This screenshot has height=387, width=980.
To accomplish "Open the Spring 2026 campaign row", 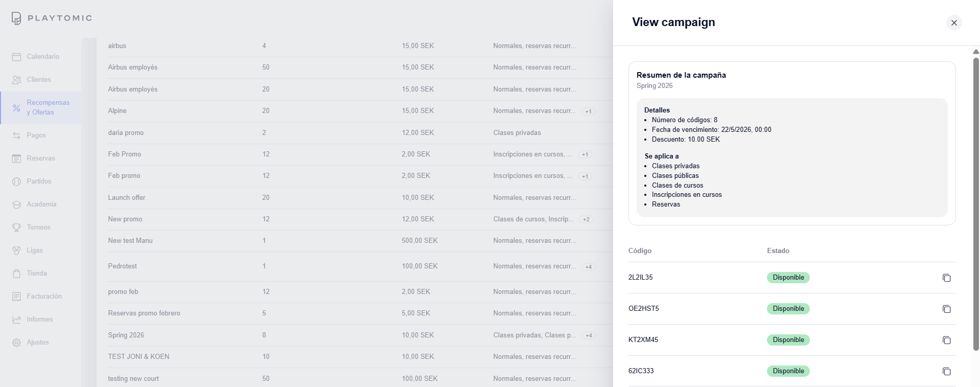I will [126, 335].
